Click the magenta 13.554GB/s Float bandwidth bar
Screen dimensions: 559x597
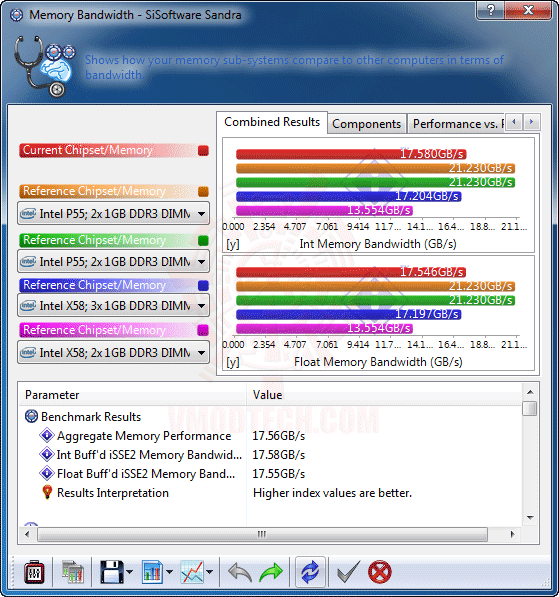(x=324, y=328)
